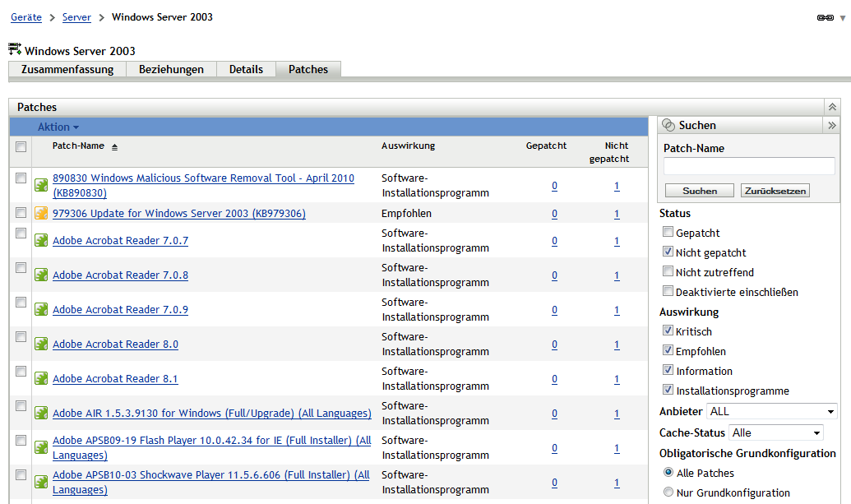The image size is (851, 504).
Task: Click the Windows Server 2003 device icon
Action: (13, 49)
